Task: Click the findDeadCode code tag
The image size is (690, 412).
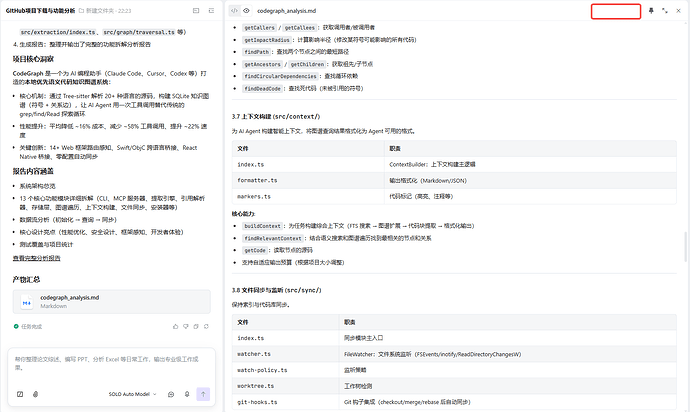Action: click(x=262, y=88)
